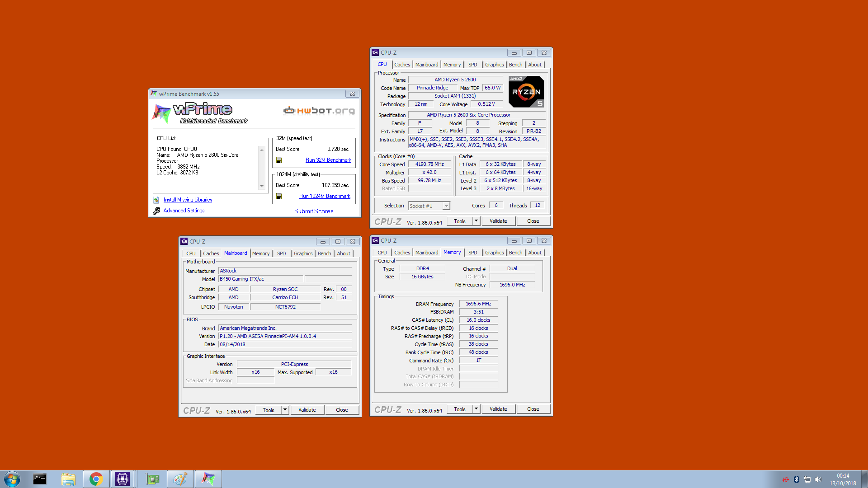Select Graphics tab in Mainboard CPU-Z window

pyautogui.click(x=303, y=253)
